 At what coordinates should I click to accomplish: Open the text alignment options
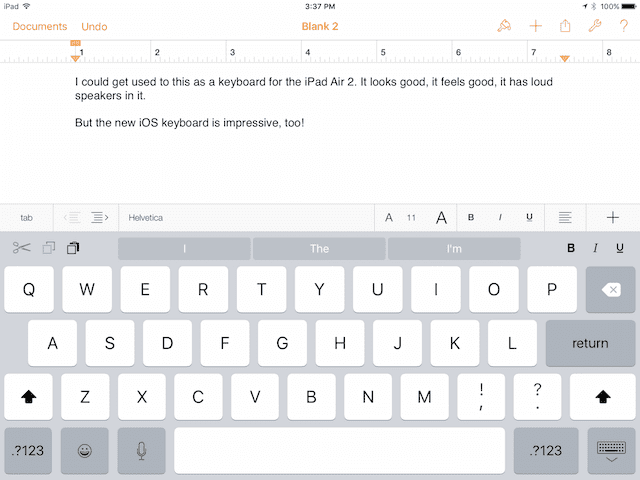point(565,217)
